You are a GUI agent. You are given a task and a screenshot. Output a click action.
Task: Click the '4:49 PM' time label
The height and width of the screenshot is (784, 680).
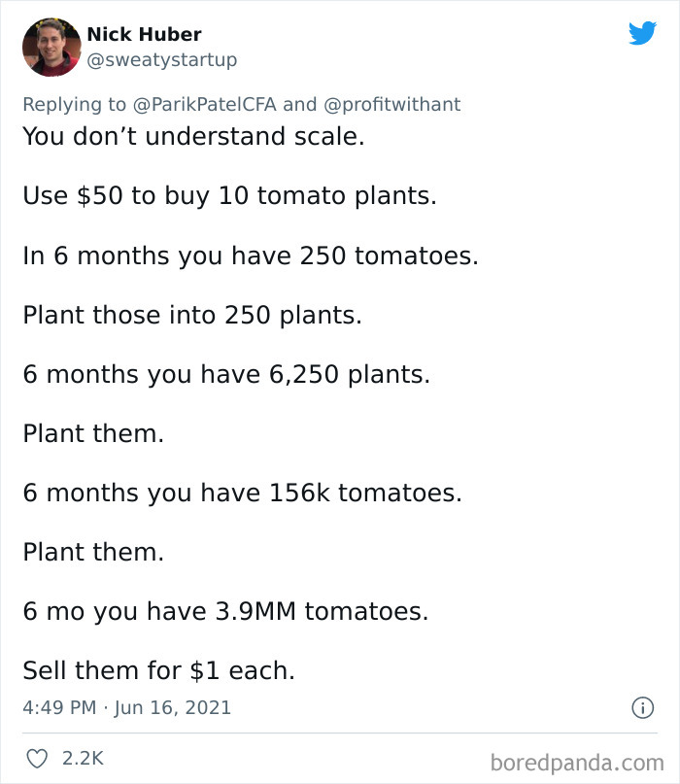click(56, 708)
